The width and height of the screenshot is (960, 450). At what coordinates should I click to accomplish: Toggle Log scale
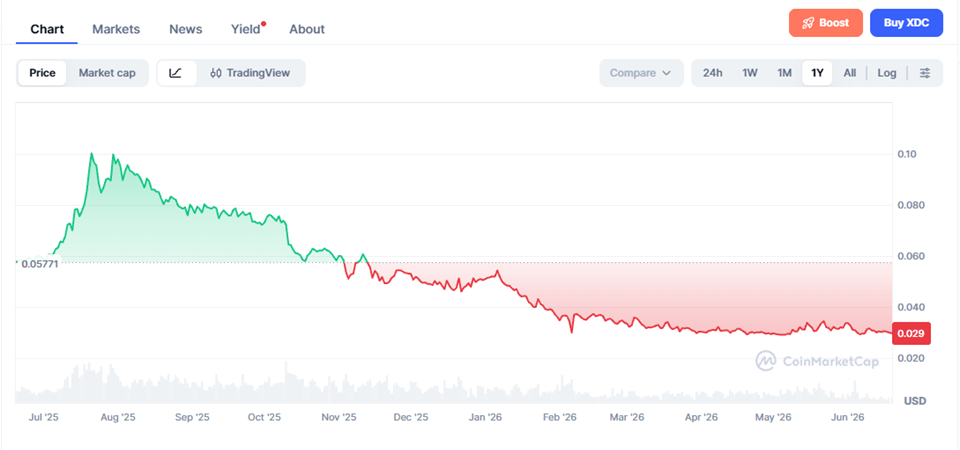click(887, 73)
